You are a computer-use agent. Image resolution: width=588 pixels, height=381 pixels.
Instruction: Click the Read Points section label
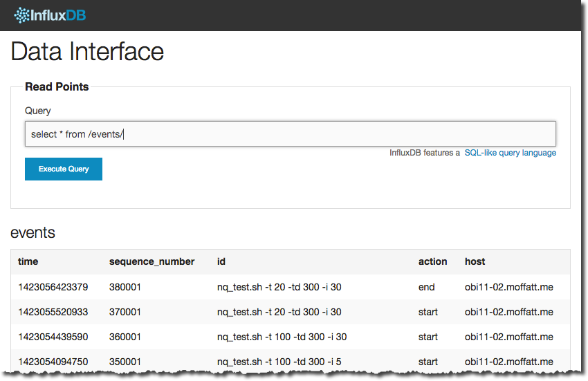click(x=57, y=86)
